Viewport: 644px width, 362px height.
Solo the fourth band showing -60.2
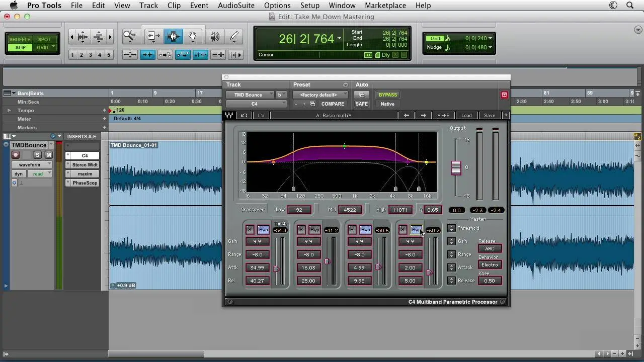pos(403,230)
